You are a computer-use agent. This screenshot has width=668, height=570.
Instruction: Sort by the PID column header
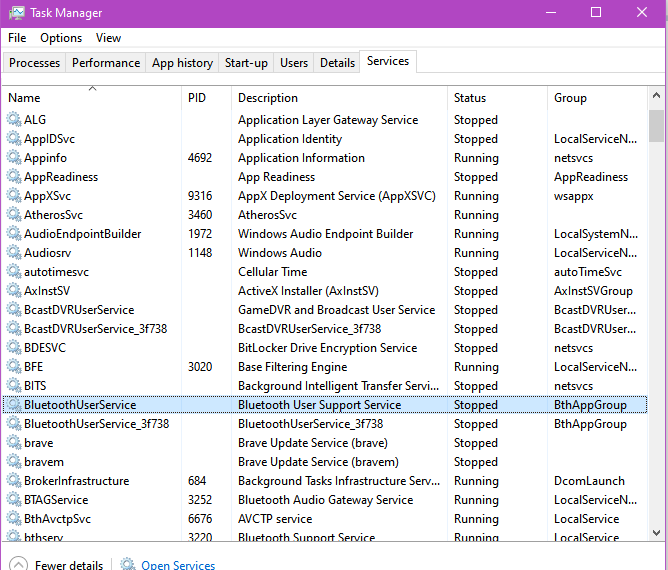(196, 98)
